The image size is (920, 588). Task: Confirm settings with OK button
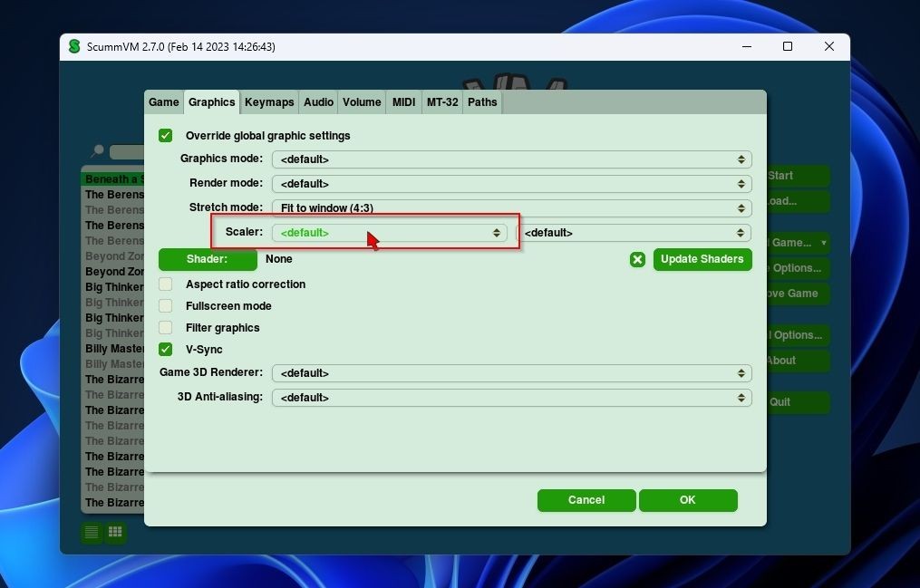688,500
